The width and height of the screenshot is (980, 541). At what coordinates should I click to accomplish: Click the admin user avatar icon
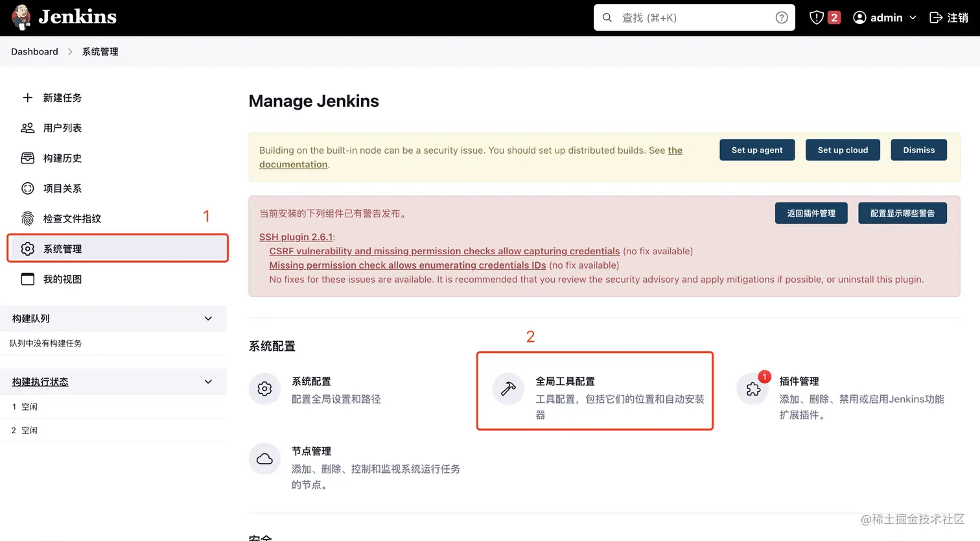859,18
